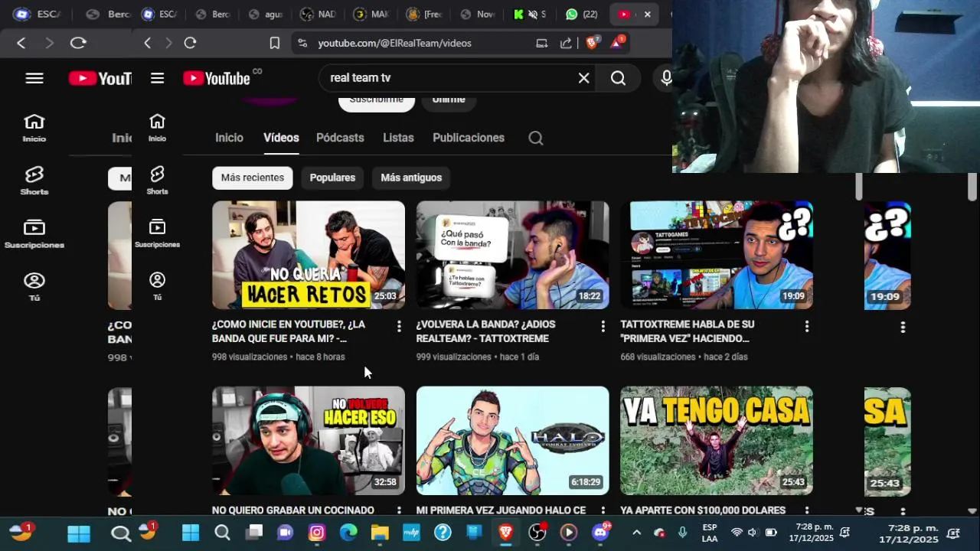Select the 'Más recientes' filter chip
The image size is (980, 551).
(x=253, y=178)
